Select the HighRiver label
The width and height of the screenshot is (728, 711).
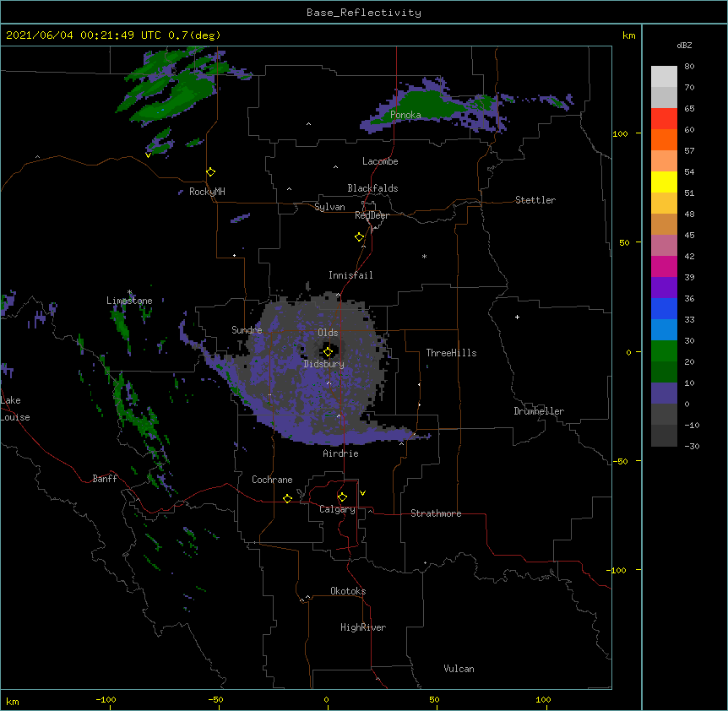363,627
